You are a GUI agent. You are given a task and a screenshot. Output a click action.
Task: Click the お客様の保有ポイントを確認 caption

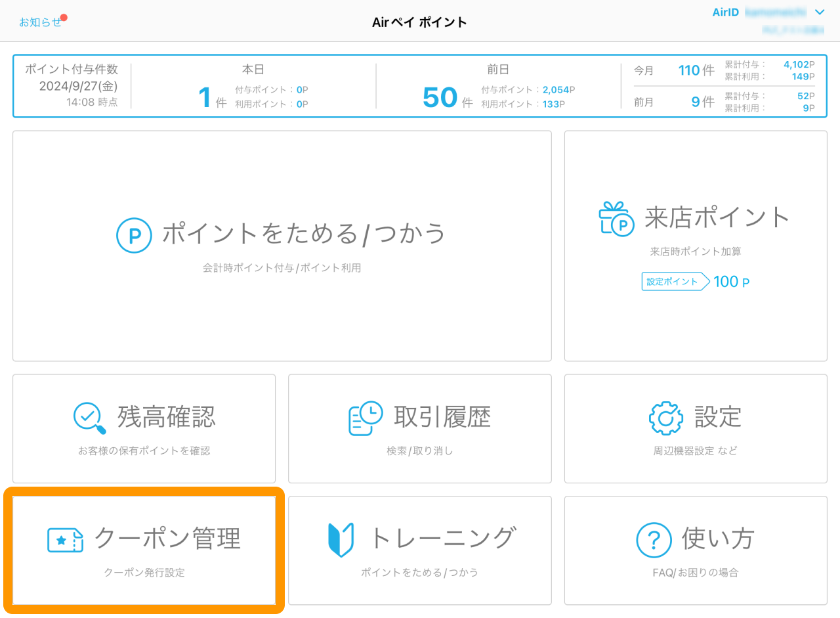(144, 451)
